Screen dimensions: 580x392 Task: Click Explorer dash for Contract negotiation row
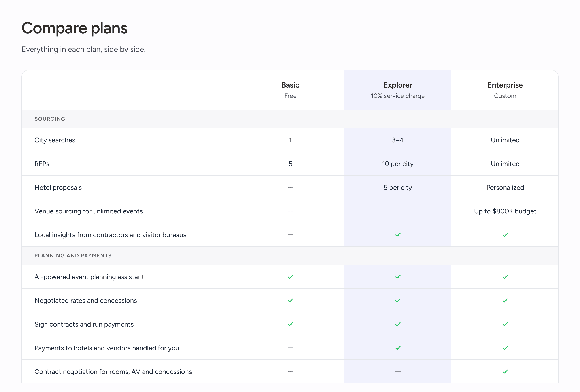tap(398, 371)
